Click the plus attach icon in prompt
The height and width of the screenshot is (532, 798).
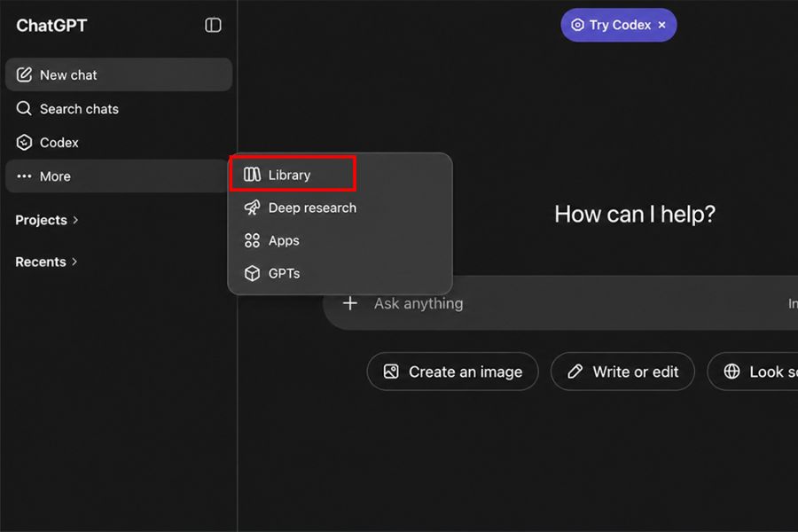350,303
